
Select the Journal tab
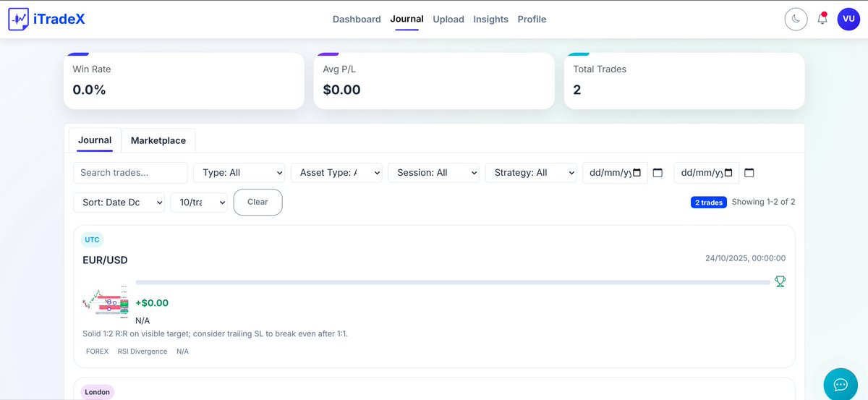tap(95, 140)
